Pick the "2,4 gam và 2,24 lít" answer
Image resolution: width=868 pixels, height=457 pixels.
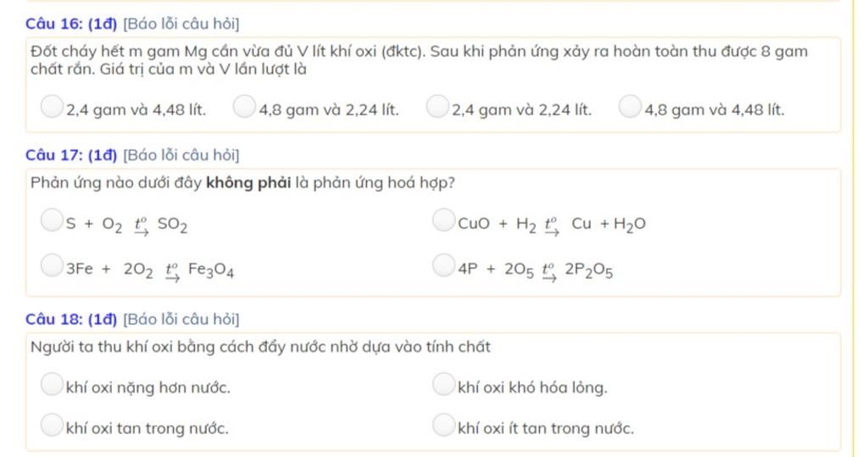437,107
